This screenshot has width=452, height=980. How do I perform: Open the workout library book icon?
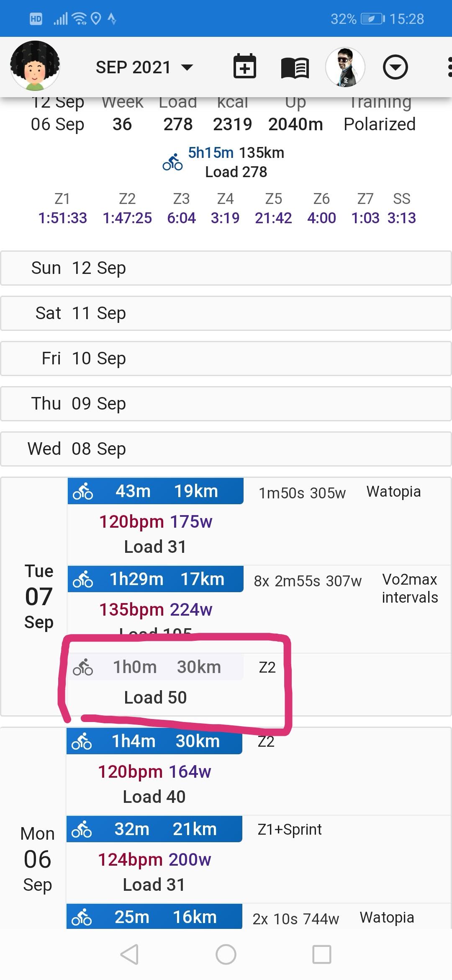click(x=295, y=67)
